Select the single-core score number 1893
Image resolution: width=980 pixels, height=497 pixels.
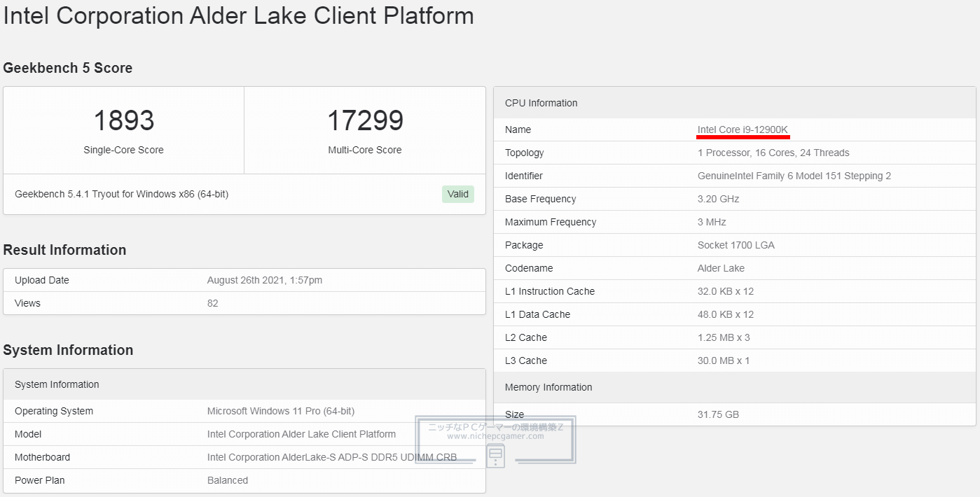[x=124, y=120]
